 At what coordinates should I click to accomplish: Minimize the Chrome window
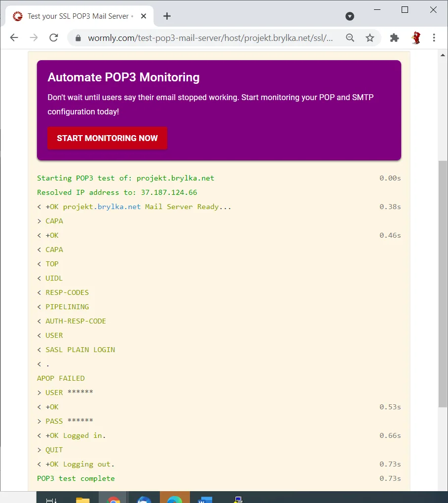tap(377, 10)
